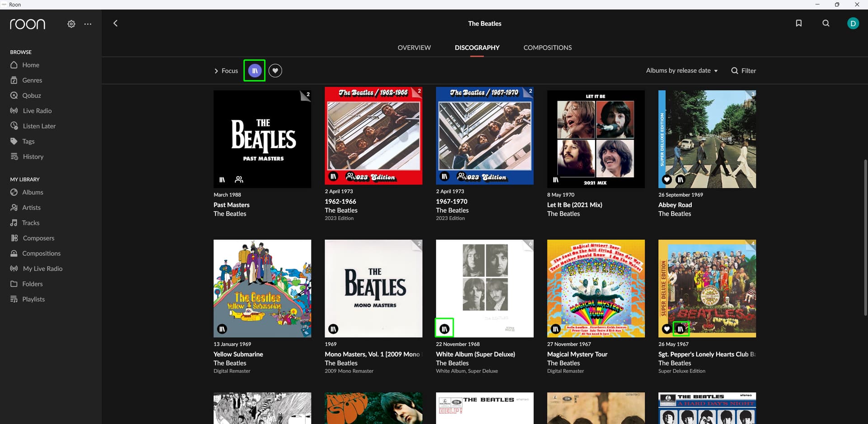Open the search magnifier in header
Viewport: 868px width, 424px height.
(x=826, y=23)
